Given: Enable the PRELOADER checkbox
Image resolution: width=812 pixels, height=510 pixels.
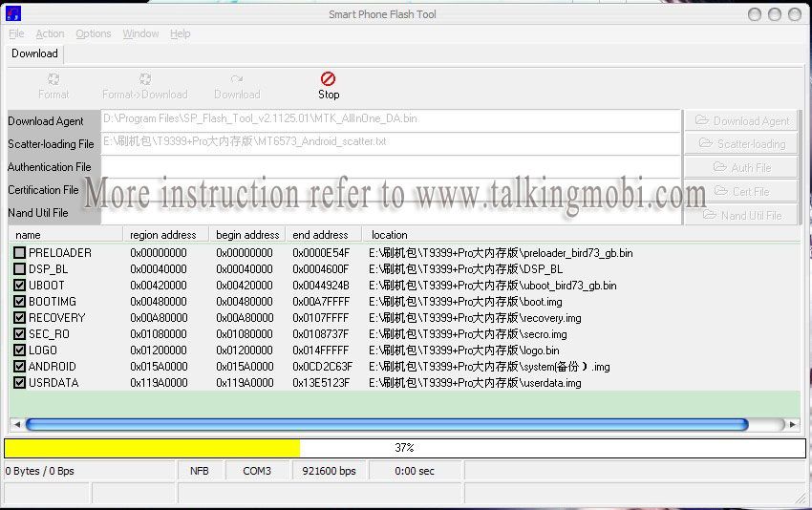Looking at the screenshot, I should [20, 253].
